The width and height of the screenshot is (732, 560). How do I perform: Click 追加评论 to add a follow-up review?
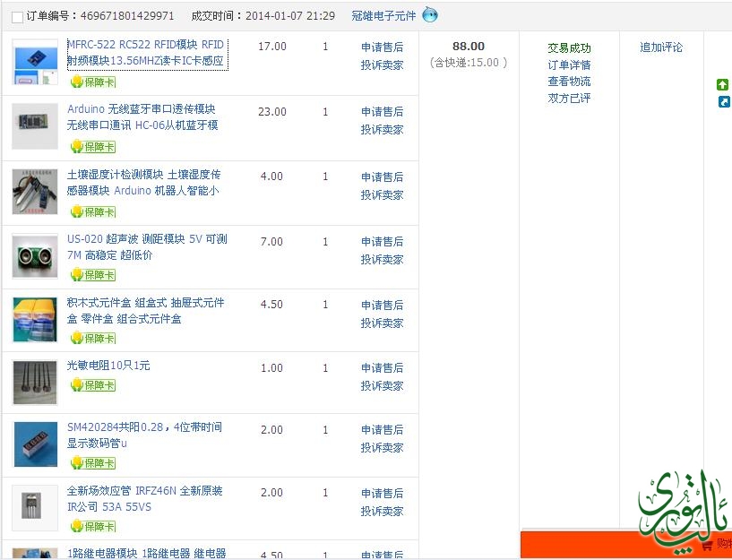[x=661, y=47]
